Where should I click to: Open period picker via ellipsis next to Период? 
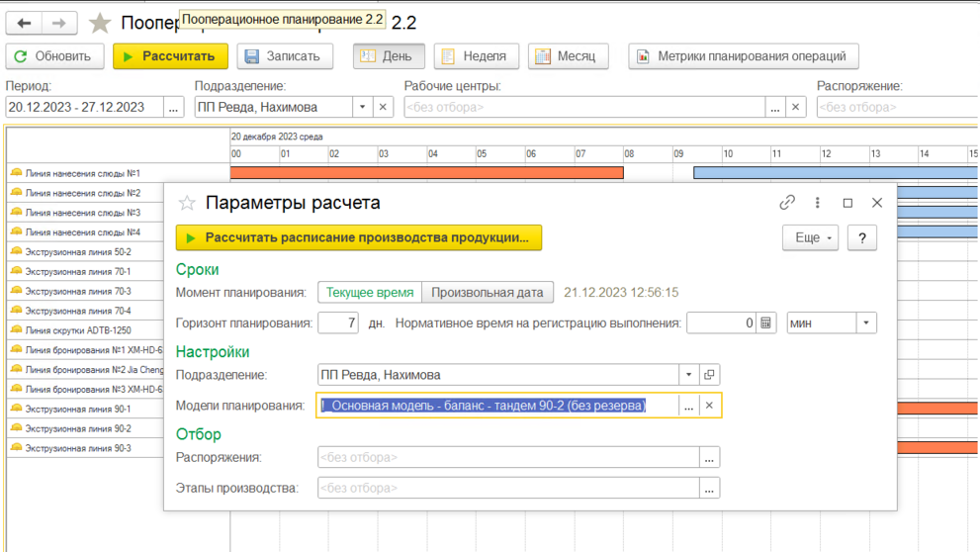point(174,107)
